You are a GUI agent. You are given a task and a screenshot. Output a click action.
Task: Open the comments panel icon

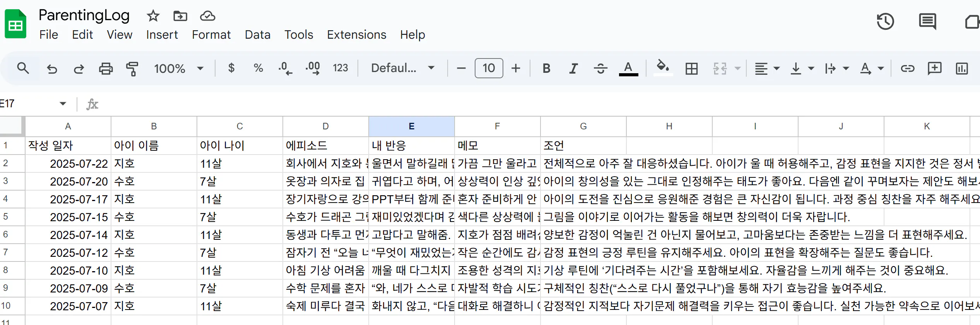[x=927, y=21]
